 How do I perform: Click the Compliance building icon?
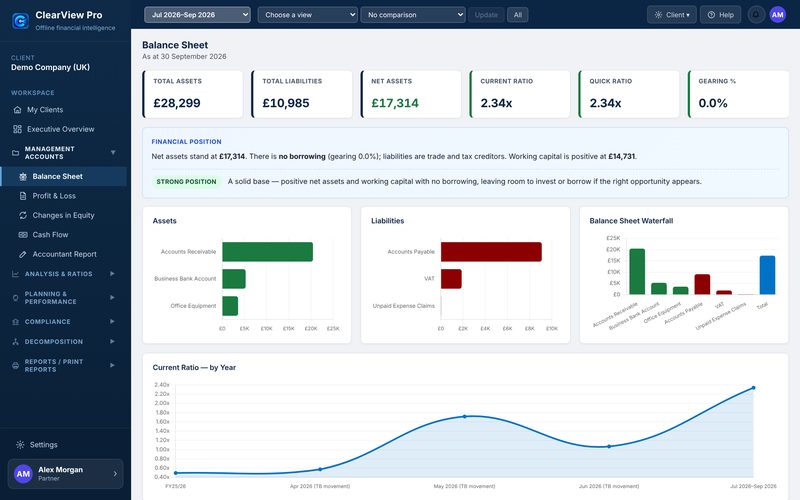tap(15, 322)
